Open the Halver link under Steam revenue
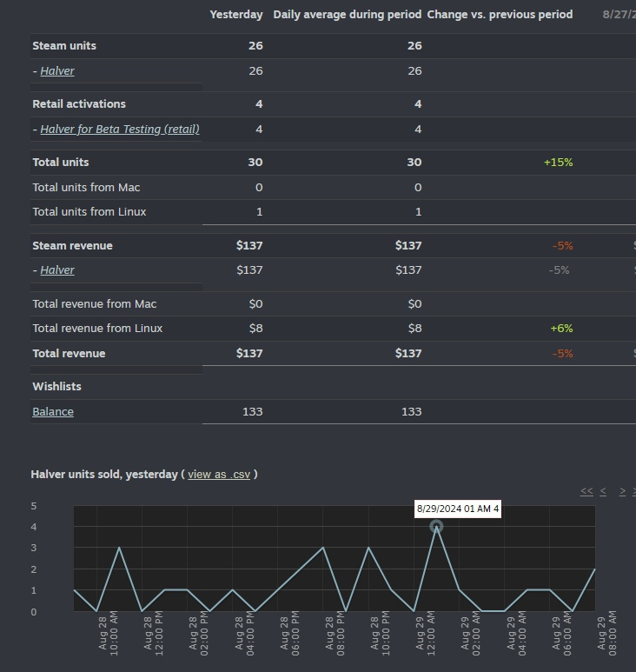This screenshot has height=672, width=636. (57, 270)
